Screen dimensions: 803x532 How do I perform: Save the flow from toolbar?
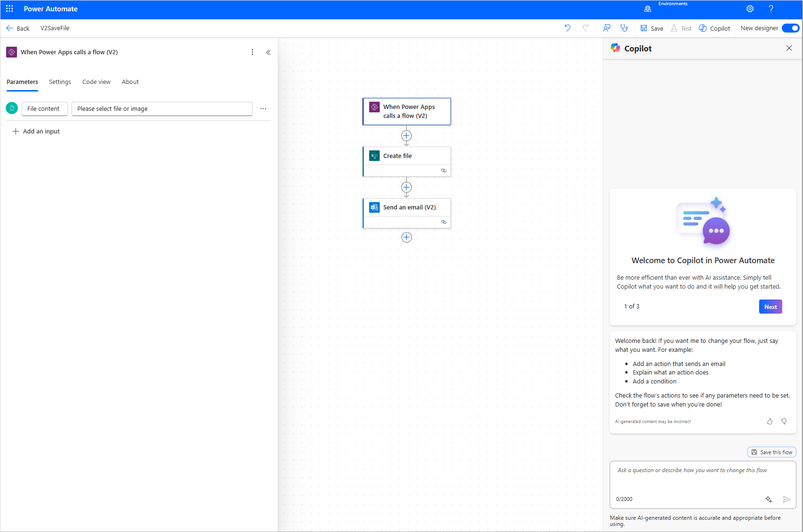[x=652, y=28]
